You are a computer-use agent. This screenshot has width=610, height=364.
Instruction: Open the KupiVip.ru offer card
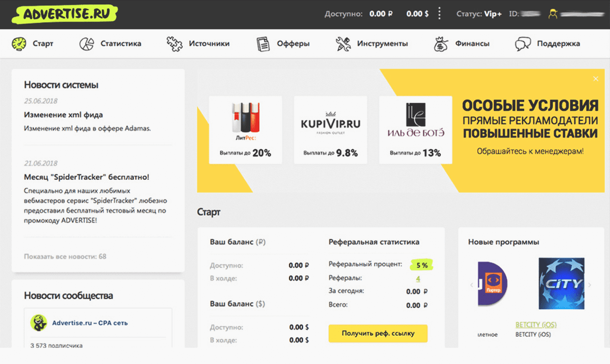coord(331,130)
